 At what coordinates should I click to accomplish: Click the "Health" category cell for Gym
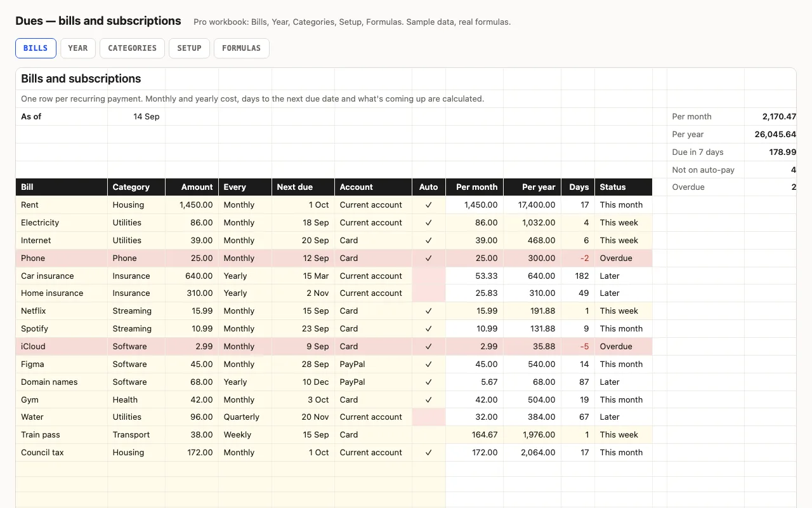[x=136, y=400]
